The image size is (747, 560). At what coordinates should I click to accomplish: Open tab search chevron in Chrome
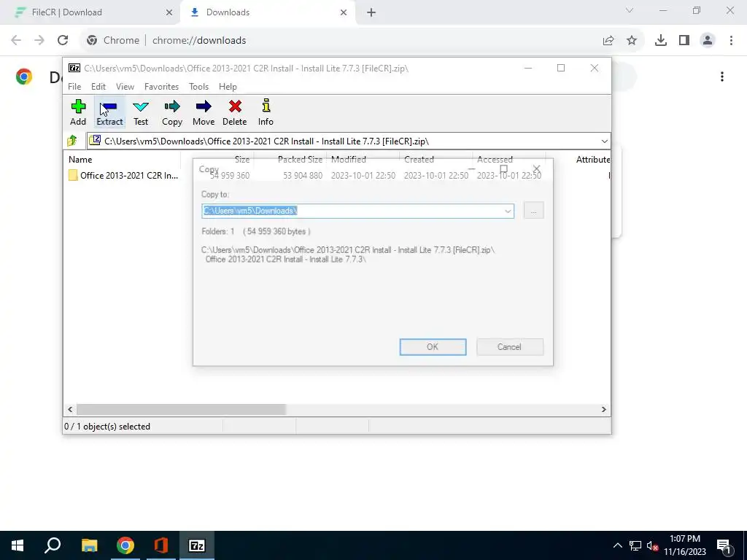pyautogui.click(x=630, y=10)
